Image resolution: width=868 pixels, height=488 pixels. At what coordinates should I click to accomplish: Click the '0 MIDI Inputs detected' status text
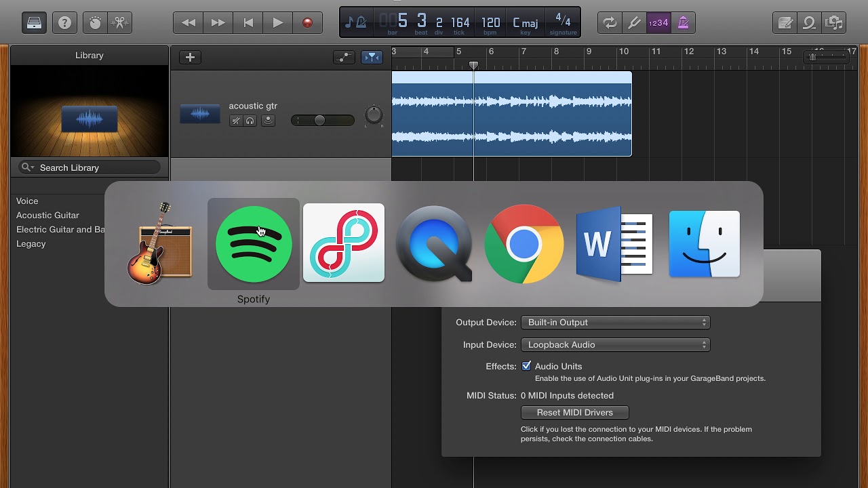[567, 395]
